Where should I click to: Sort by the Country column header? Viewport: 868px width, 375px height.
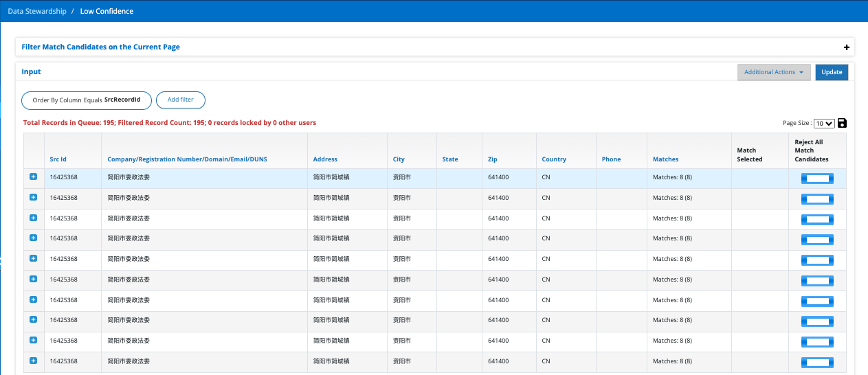pos(554,159)
